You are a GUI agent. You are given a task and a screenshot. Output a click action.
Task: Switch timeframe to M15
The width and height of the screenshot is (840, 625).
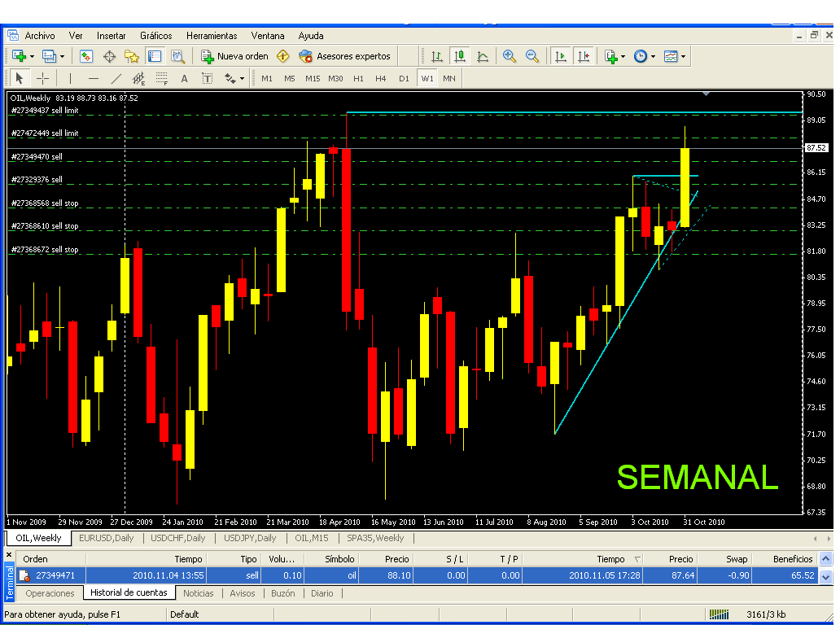tap(313, 79)
